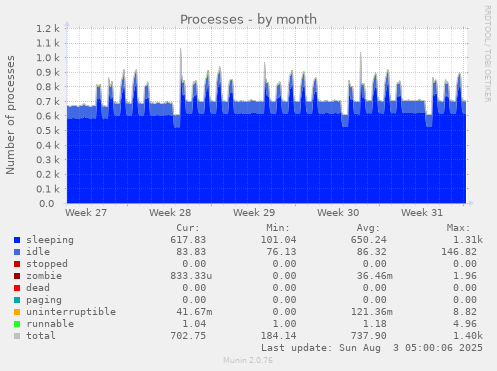Click the 'Min:' column header
This screenshot has width=497, height=371.
point(278,228)
